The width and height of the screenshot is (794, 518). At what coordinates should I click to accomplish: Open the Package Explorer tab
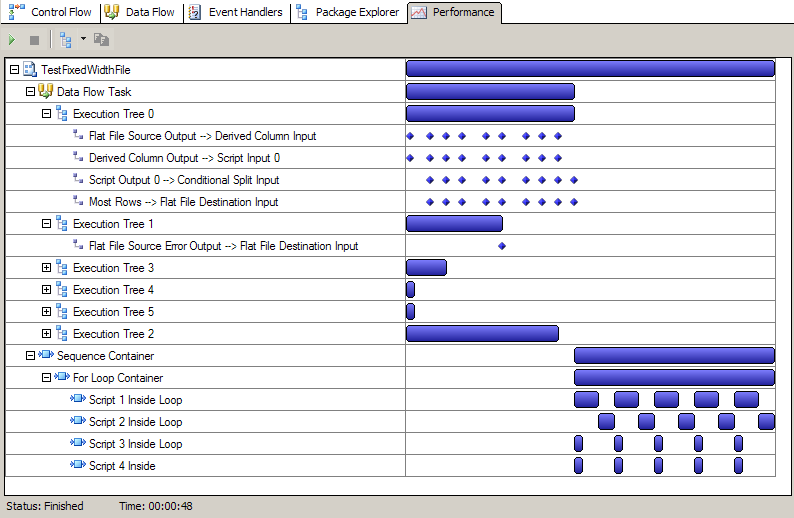coord(347,13)
